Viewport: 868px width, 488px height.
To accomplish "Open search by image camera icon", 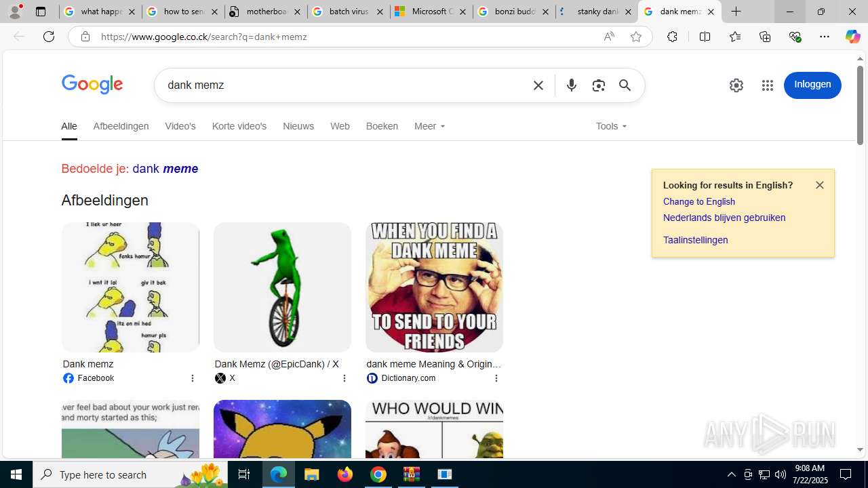I will coord(598,85).
